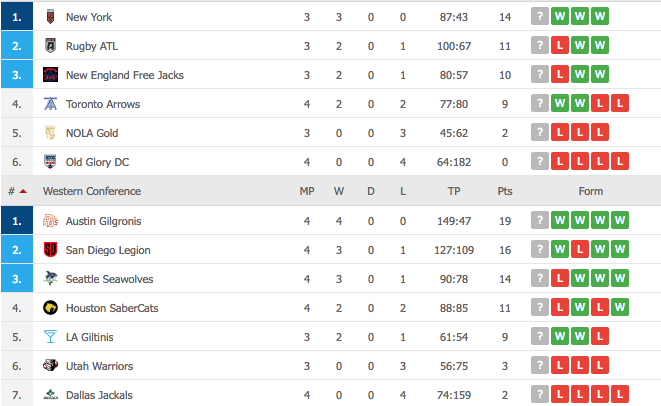Sort Western Conference by rank arrow
This screenshot has height=406, width=661.
[23, 191]
